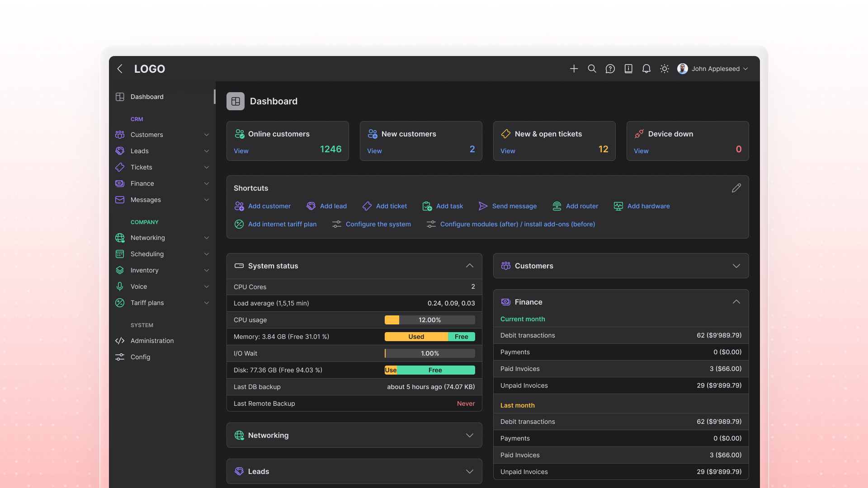Open notifications bell icon
The height and width of the screenshot is (488, 868).
(646, 69)
